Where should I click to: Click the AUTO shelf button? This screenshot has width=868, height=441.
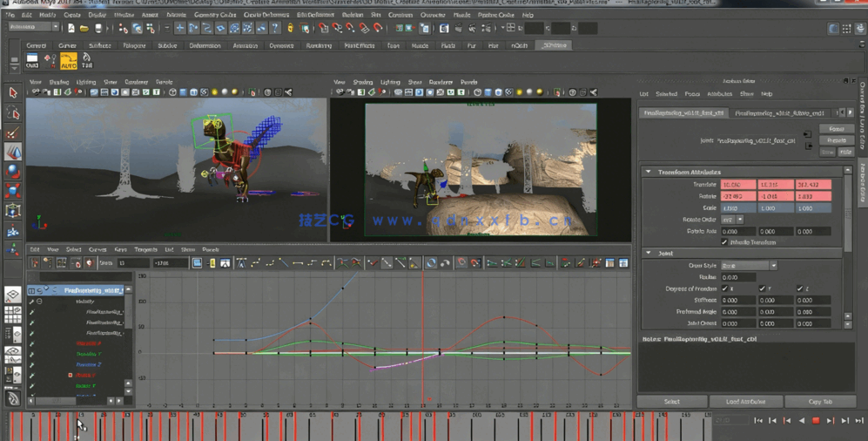click(x=68, y=61)
